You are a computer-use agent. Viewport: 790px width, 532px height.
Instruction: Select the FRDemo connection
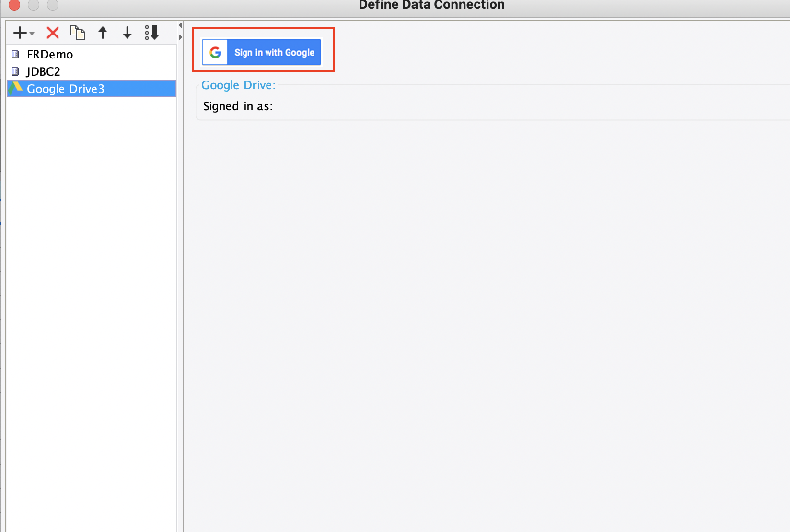(49, 54)
